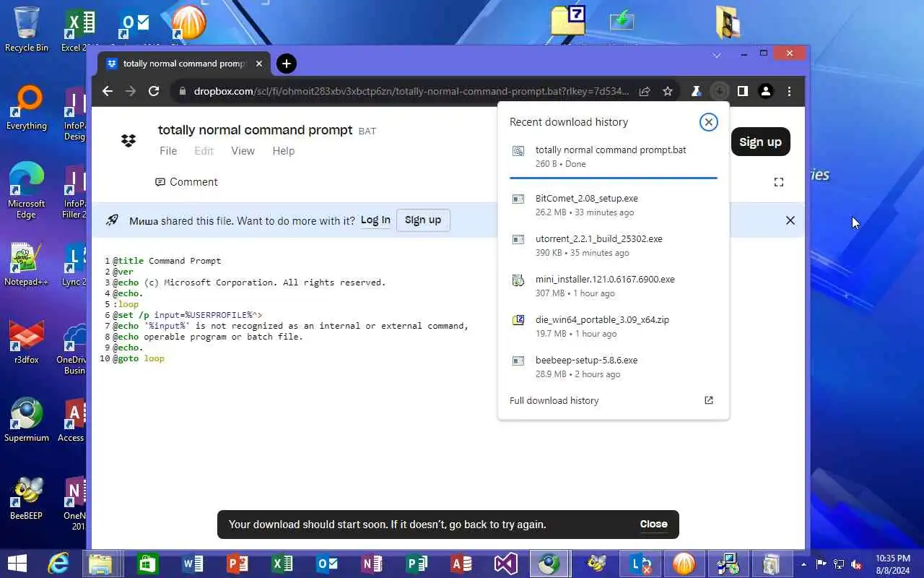Open Excel from the taskbar
Image resolution: width=924 pixels, height=578 pixels.
coord(282,564)
